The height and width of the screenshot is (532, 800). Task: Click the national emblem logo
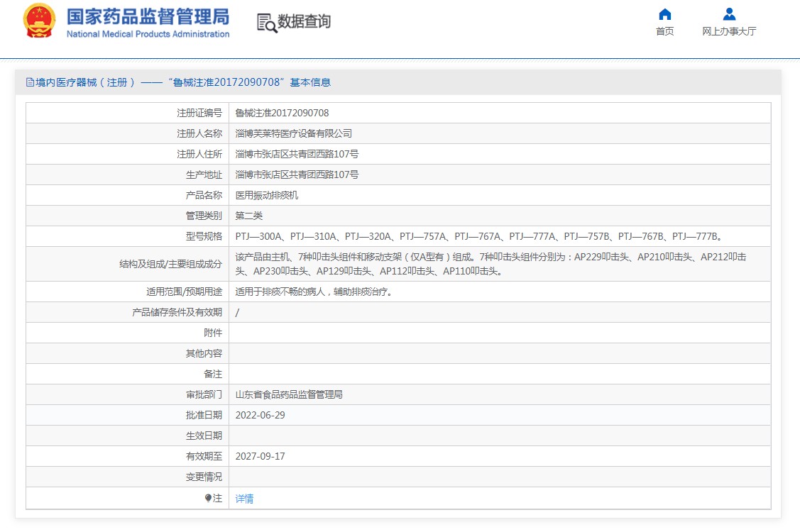pos(39,21)
